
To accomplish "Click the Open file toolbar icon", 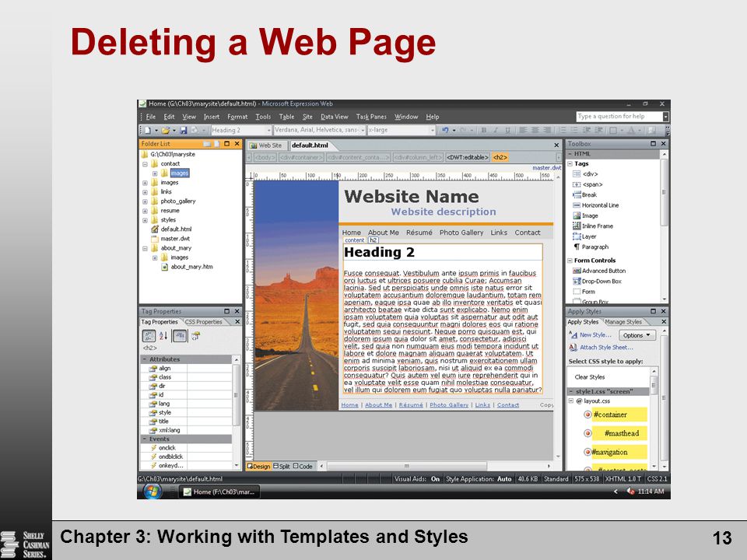I will [165, 130].
